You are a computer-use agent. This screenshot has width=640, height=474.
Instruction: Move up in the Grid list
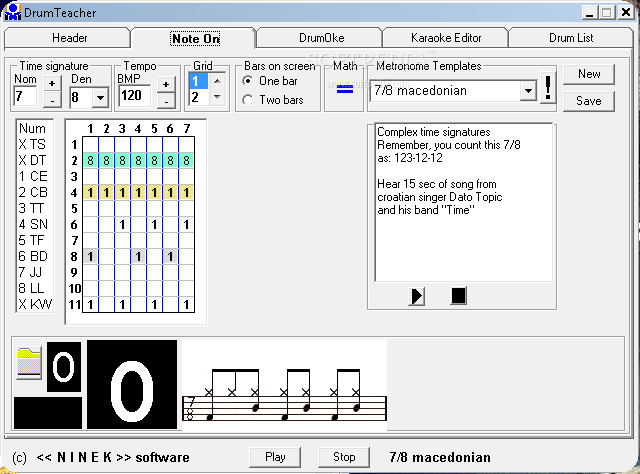217,81
